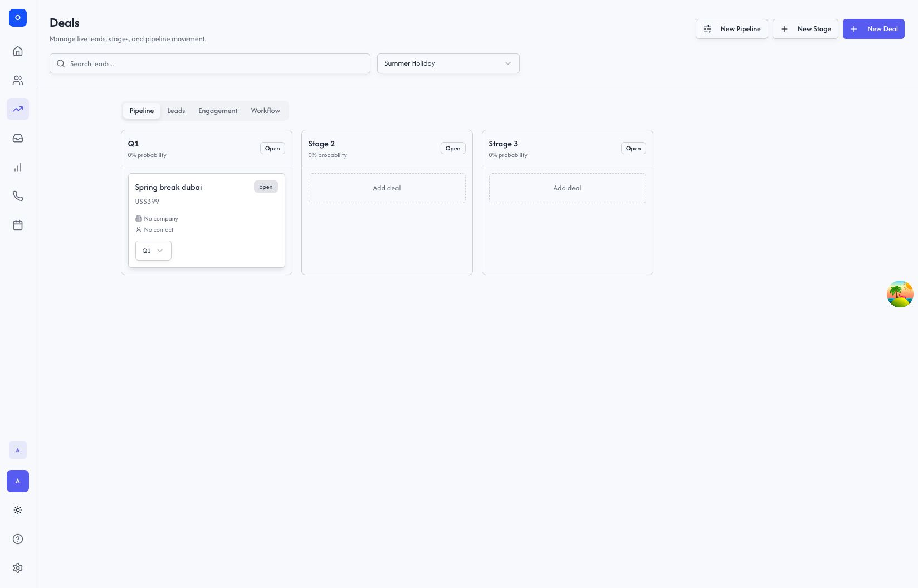Viewport: 918px width, 588px height.
Task: Switch to the Workflow tab
Action: tap(265, 111)
